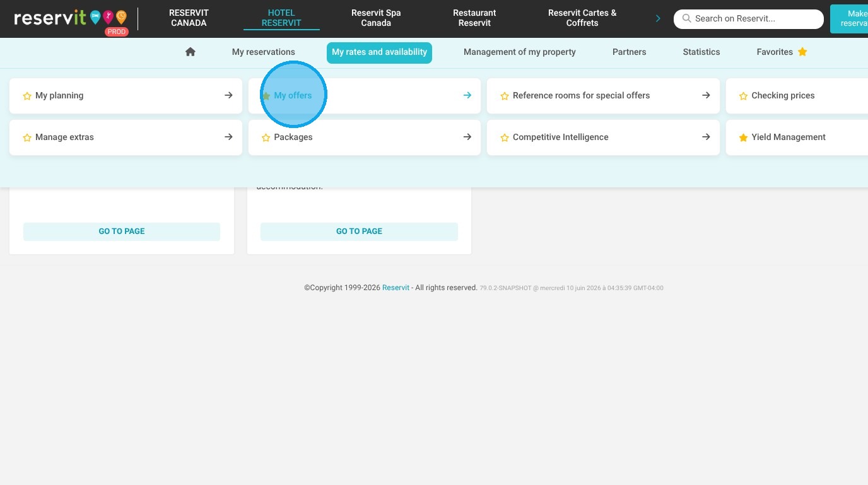This screenshot has width=868, height=485.
Task: Open Packages
Action: click(x=365, y=137)
